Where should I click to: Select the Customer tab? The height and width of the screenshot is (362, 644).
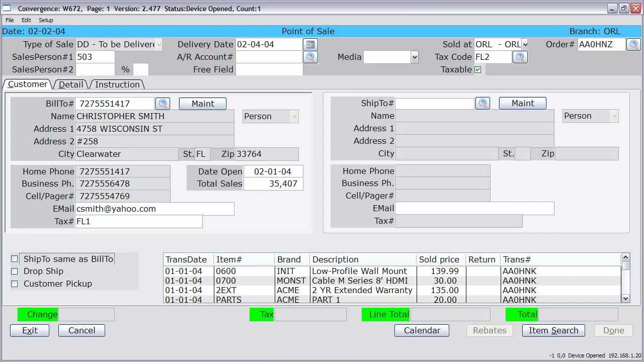point(27,84)
